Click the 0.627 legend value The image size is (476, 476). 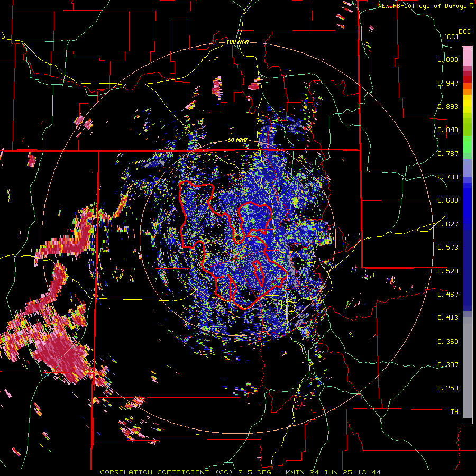click(x=448, y=224)
